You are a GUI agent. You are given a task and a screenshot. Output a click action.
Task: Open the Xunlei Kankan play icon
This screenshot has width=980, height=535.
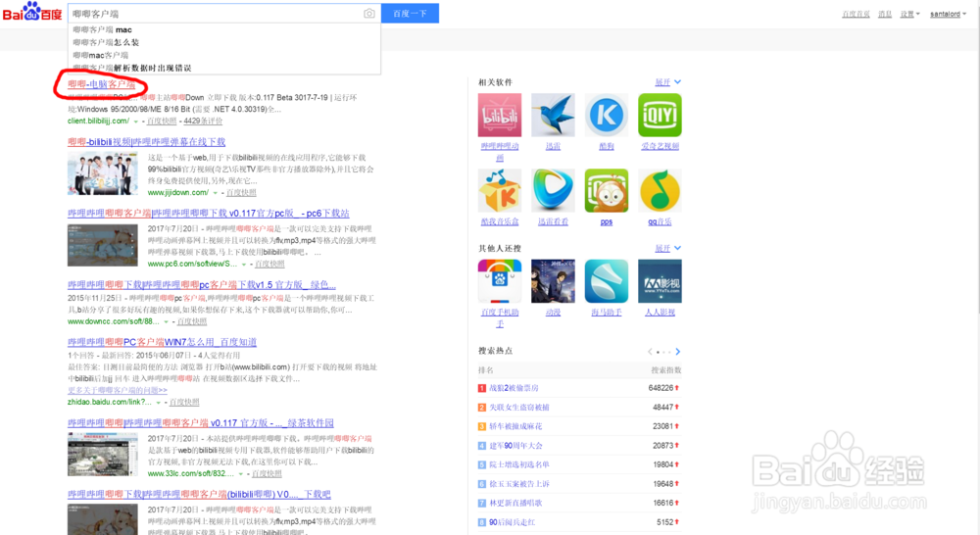553,191
